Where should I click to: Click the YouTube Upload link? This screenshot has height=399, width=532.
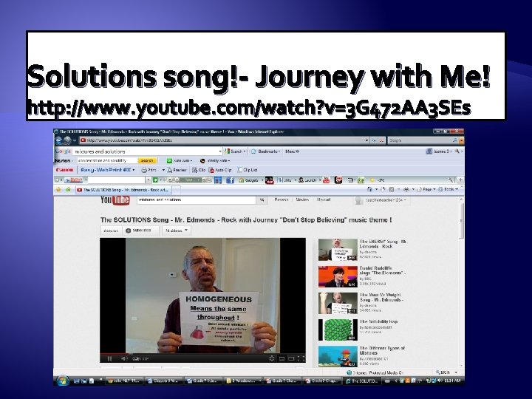click(x=324, y=199)
